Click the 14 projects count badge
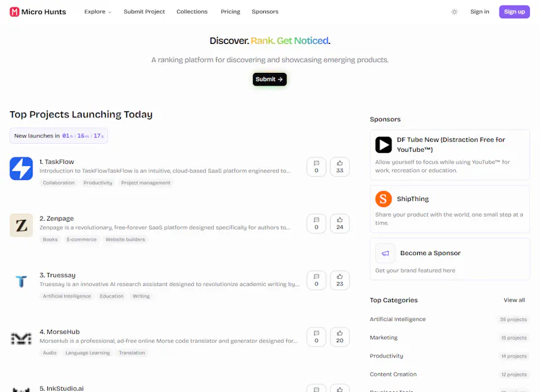Viewport: 540px width, 392px height. [x=514, y=356]
